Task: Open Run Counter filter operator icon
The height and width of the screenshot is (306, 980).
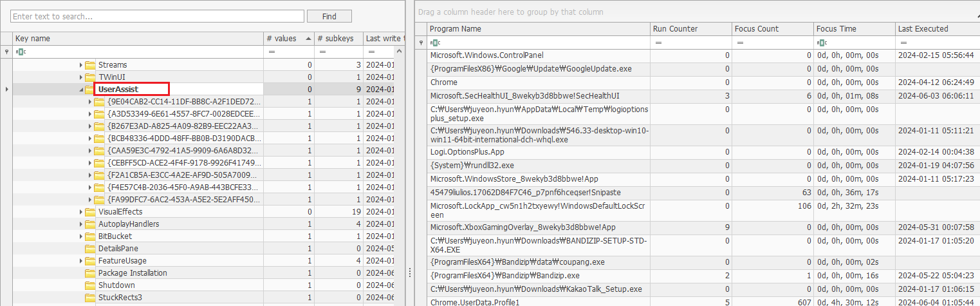Action: click(x=658, y=43)
